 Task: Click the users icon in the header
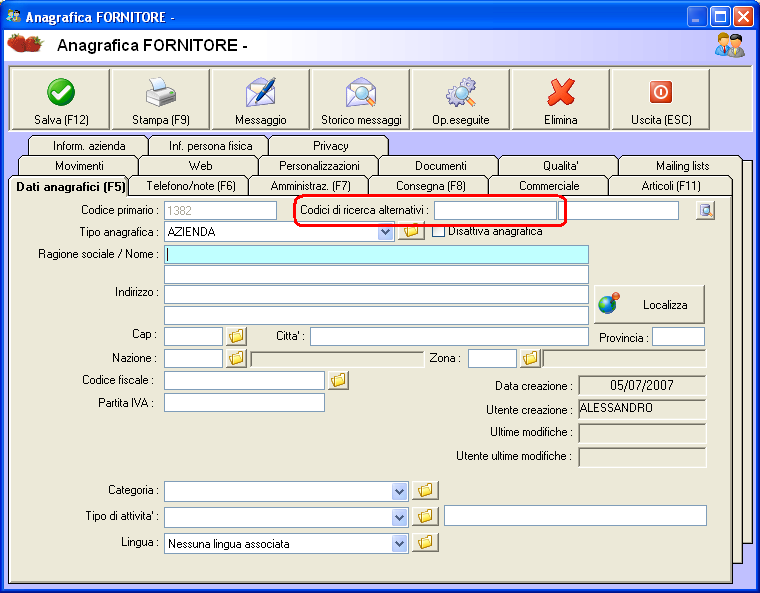pyautogui.click(x=730, y=45)
